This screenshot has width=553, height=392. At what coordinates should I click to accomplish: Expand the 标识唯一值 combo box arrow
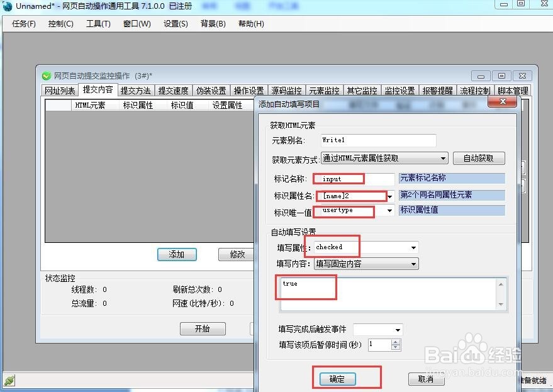tap(389, 211)
